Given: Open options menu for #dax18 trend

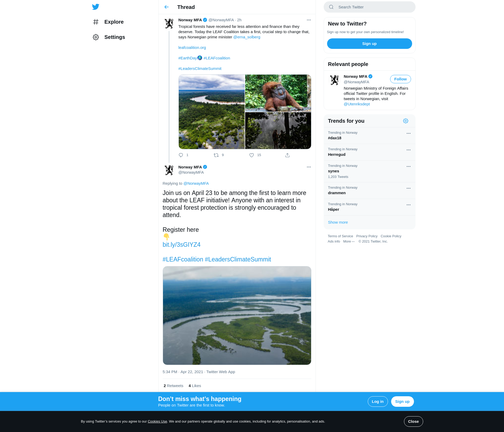Looking at the screenshot, I should click(408, 133).
